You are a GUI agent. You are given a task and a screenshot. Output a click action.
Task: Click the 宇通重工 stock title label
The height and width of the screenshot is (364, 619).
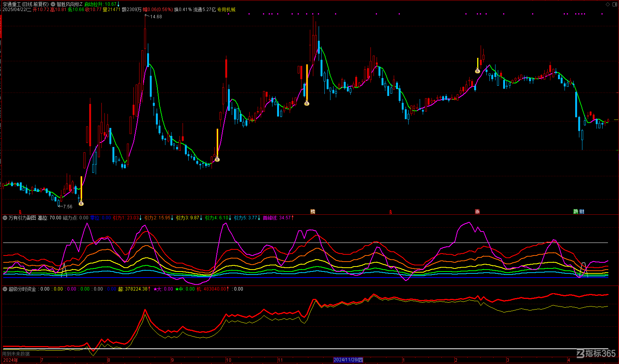pyautogui.click(x=12, y=4)
